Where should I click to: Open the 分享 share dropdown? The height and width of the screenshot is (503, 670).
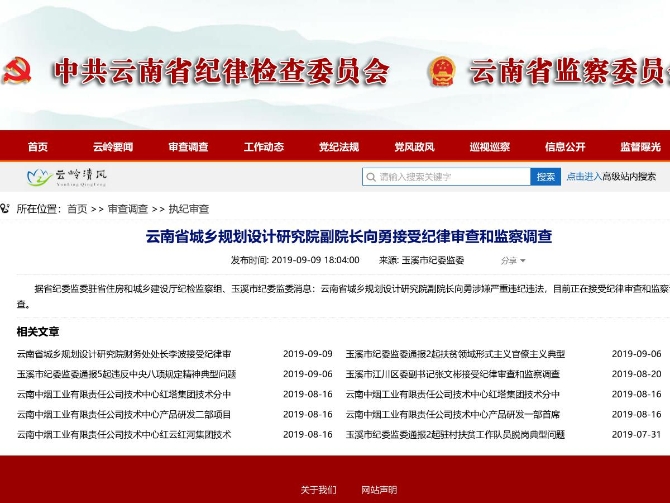(511, 260)
